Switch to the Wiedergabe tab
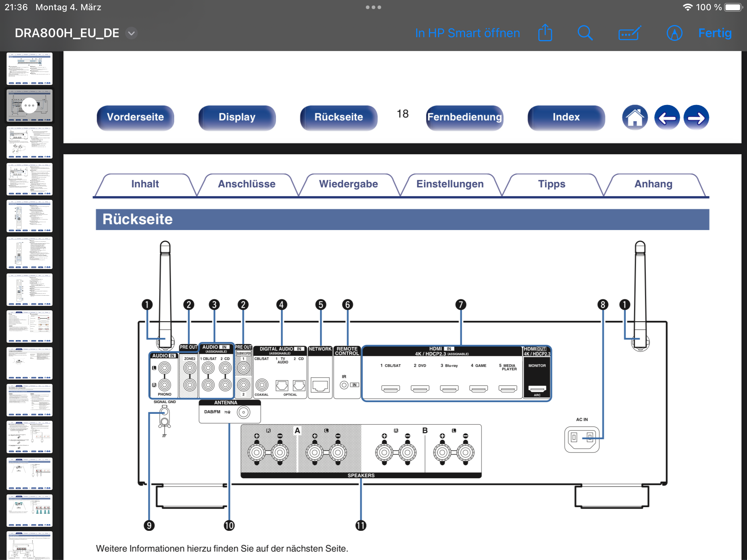747x560 pixels. tap(348, 184)
